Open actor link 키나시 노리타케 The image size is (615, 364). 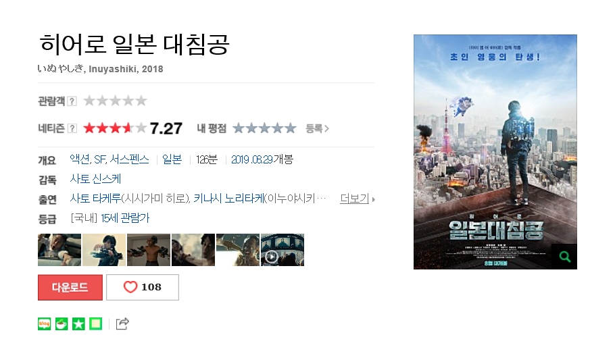pyautogui.click(x=228, y=199)
